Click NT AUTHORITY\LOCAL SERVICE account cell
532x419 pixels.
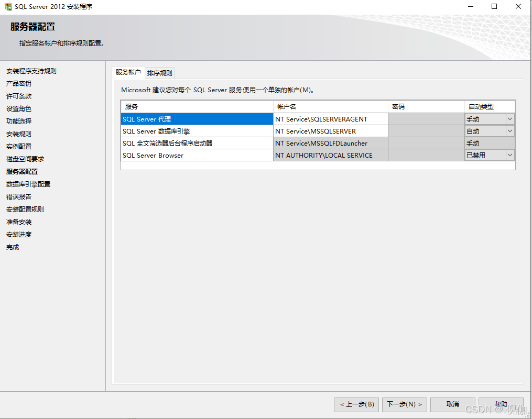coord(330,155)
